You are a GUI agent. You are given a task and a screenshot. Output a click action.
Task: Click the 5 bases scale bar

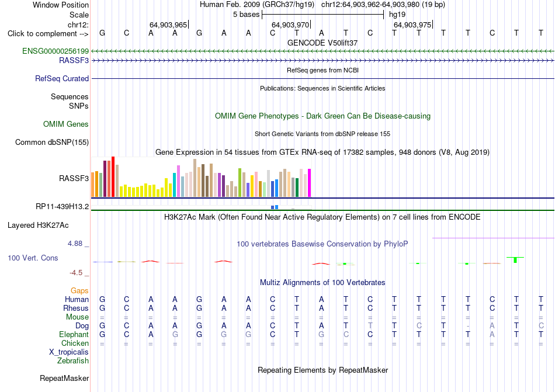(323, 15)
